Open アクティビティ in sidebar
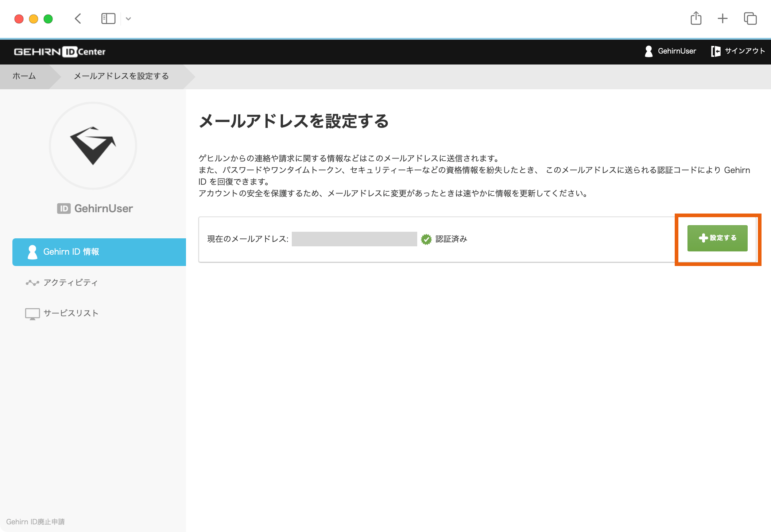 coord(70,283)
